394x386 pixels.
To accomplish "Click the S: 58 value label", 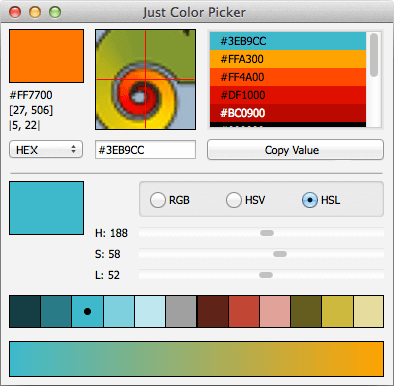I will click(108, 254).
